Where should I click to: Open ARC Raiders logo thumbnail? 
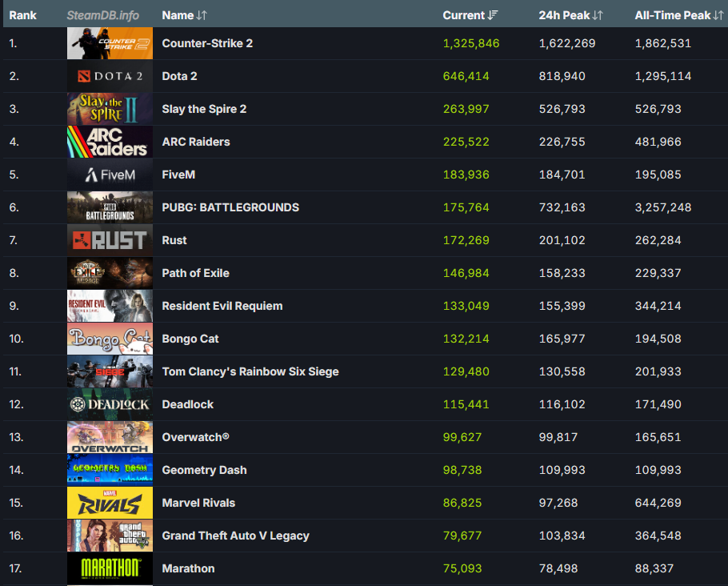point(110,142)
